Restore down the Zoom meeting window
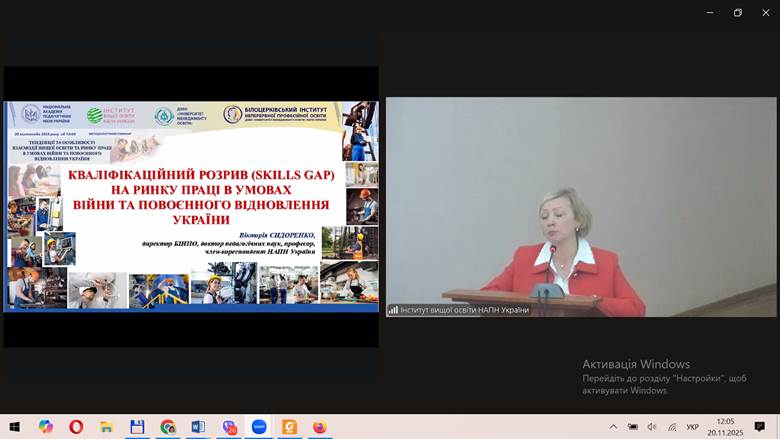The image size is (780, 439). click(x=738, y=12)
